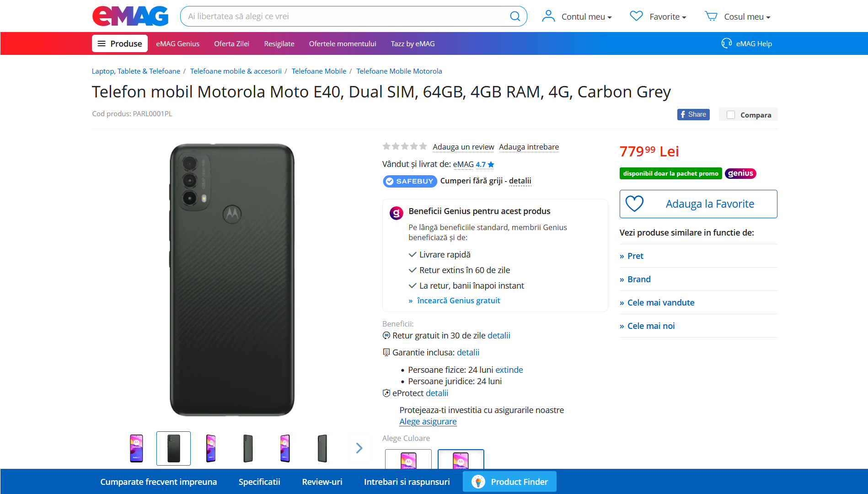Open the Contul meu dropdown
The height and width of the screenshot is (494, 868).
click(577, 16)
